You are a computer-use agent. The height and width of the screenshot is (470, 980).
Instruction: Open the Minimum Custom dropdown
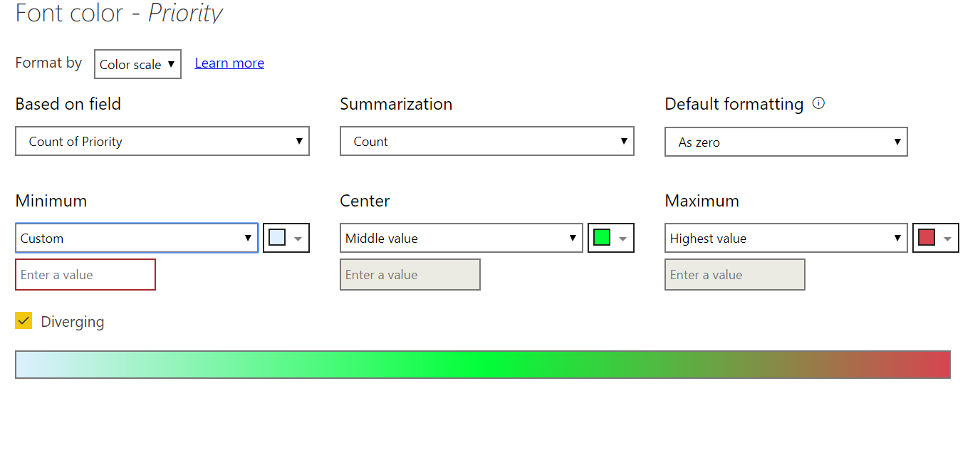click(x=137, y=238)
